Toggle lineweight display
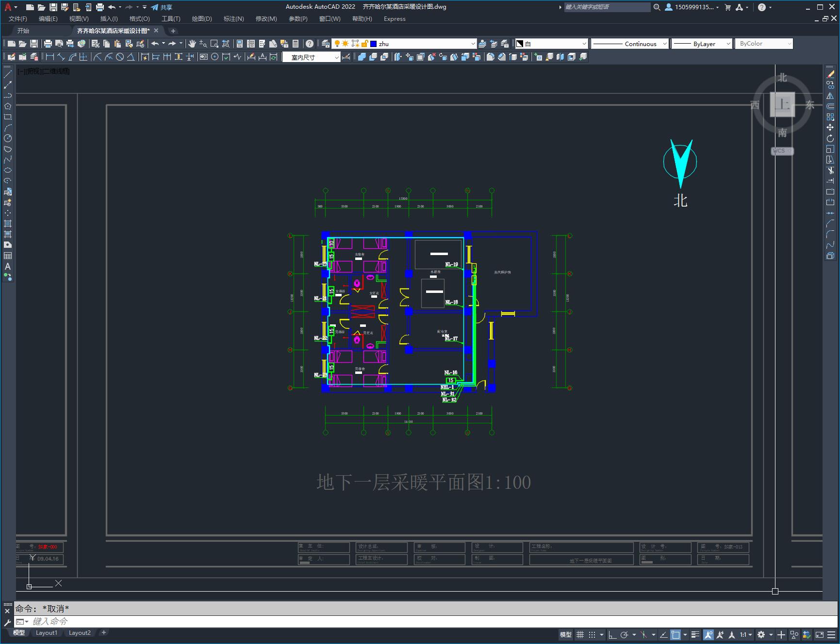Viewport: 840px width, 644px height. (695, 634)
